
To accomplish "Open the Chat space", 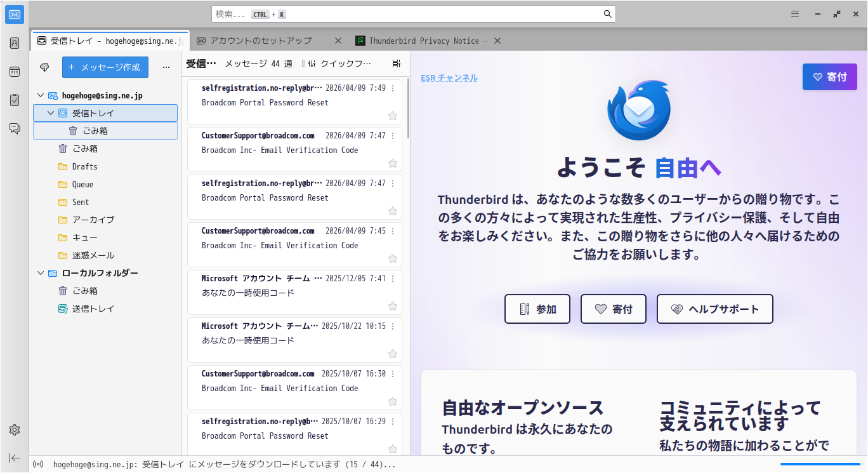I will (15, 128).
